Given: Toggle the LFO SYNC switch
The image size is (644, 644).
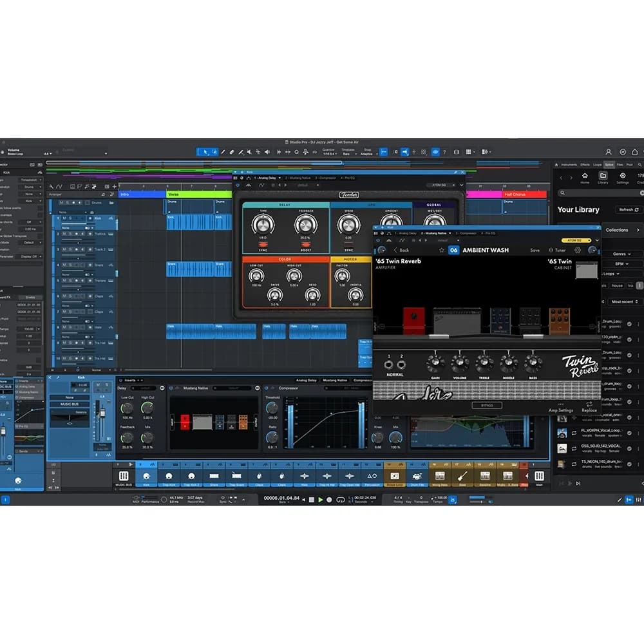Looking at the screenshot, I should (x=348, y=245).
